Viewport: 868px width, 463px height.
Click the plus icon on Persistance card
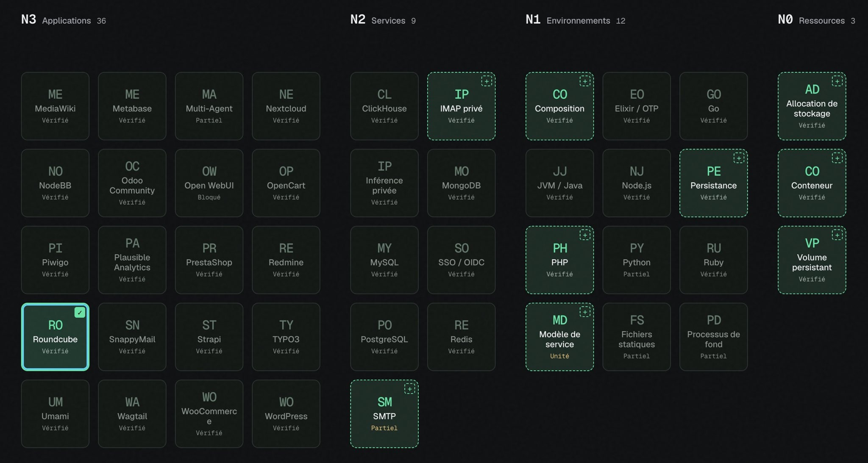point(739,158)
